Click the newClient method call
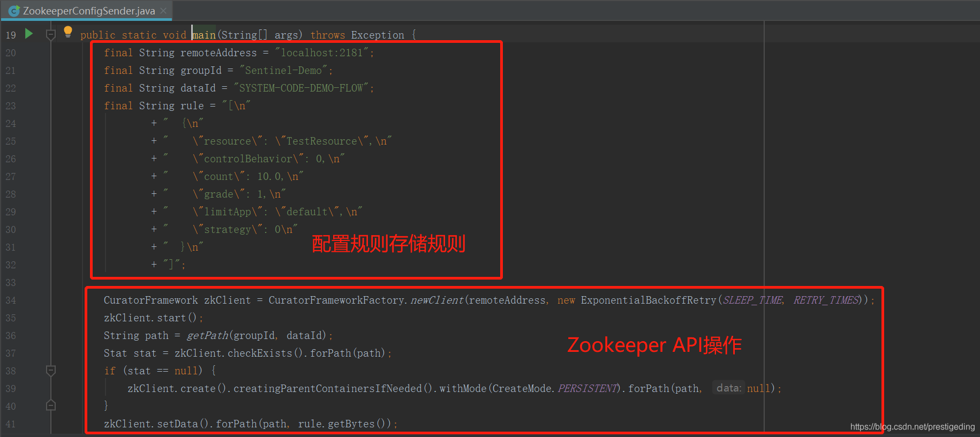The image size is (980, 437). point(437,300)
